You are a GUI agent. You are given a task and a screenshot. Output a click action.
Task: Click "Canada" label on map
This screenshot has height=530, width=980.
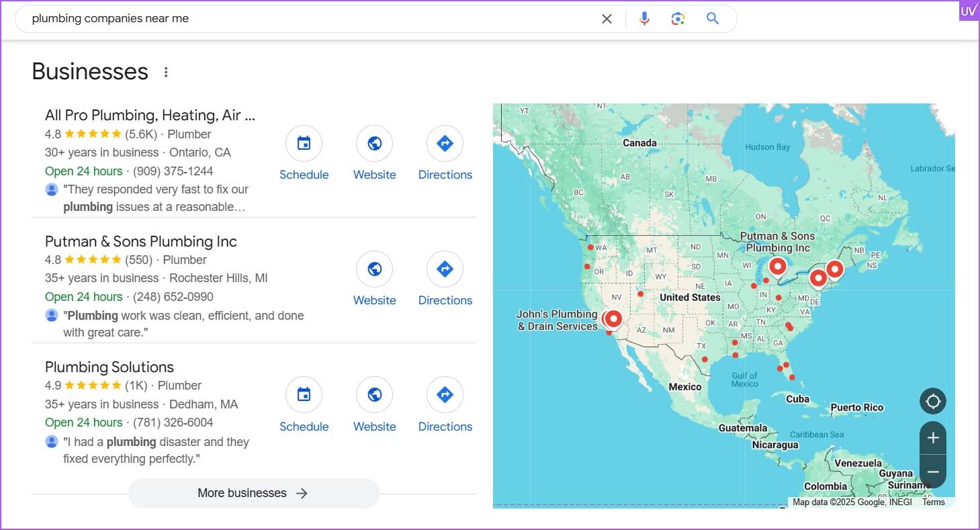coord(639,142)
